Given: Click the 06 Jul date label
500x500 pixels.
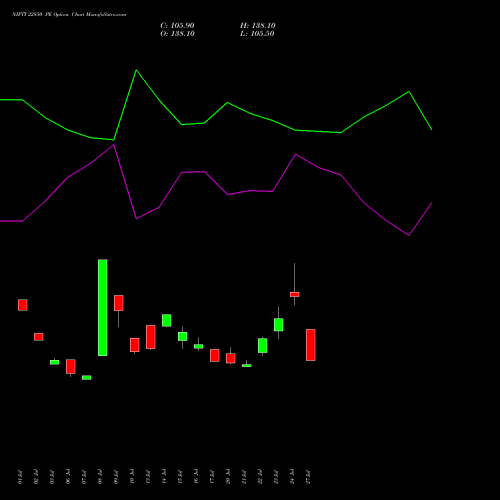Looking at the screenshot, I should coord(68,477).
